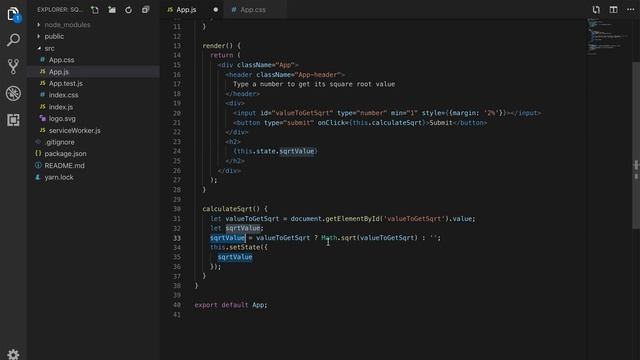Click highlighted sqrtValue on line 24
640x360 pixels.
[297, 151]
